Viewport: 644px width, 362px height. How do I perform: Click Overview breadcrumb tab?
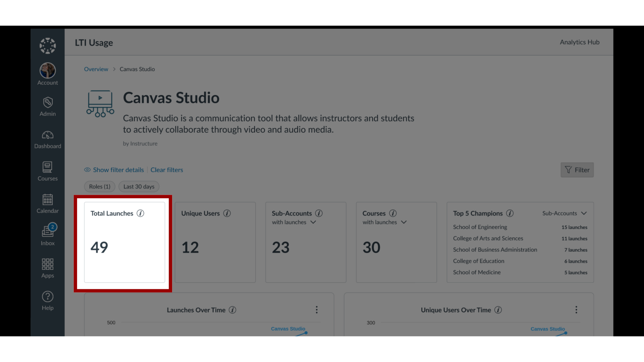[x=96, y=69]
